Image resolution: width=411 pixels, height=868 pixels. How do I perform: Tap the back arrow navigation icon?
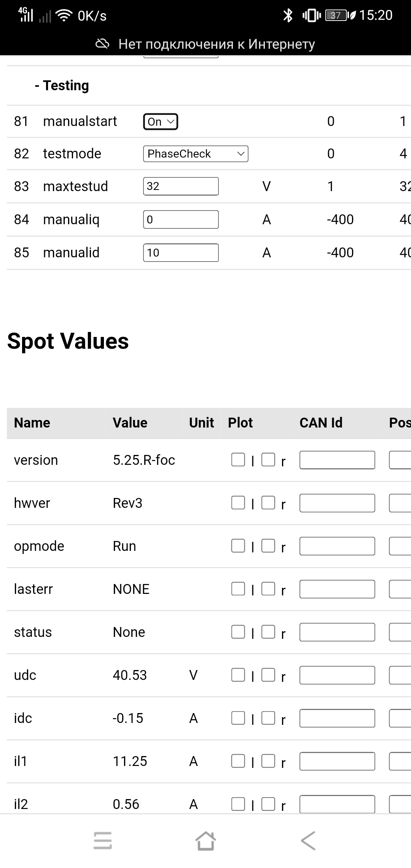pos(308,840)
